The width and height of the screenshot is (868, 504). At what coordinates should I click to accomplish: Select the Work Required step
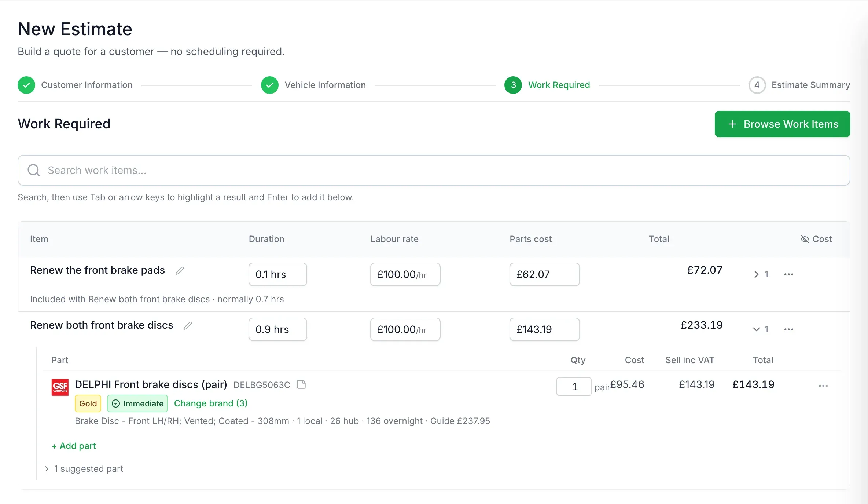[547, 85]
